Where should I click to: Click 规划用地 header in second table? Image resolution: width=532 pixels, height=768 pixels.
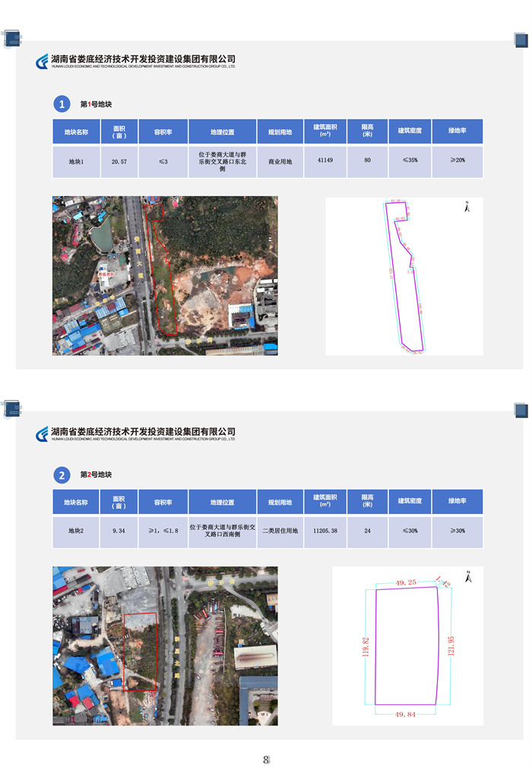click(x=280, y=502)
